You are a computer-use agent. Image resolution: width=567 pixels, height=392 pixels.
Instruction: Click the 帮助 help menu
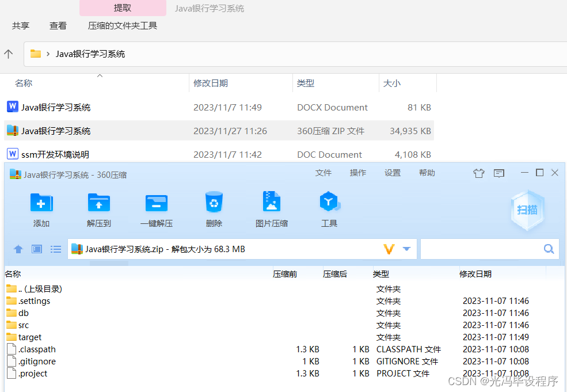point(427,172)
